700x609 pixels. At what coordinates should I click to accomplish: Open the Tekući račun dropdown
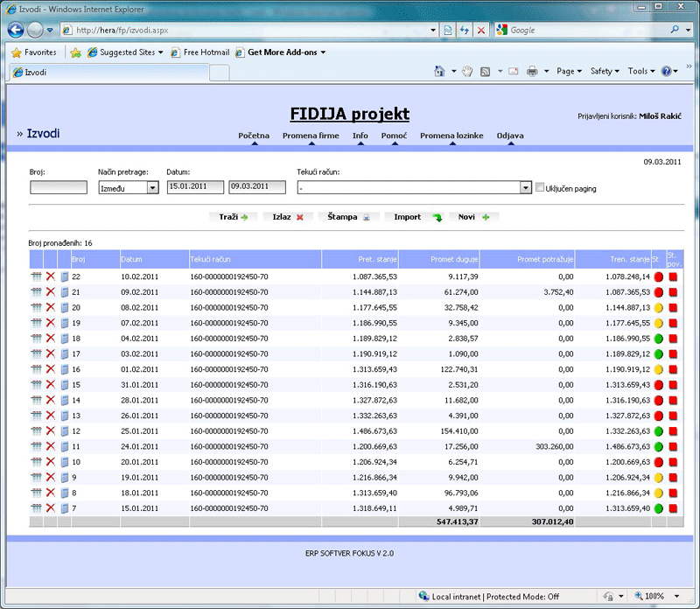525,187
